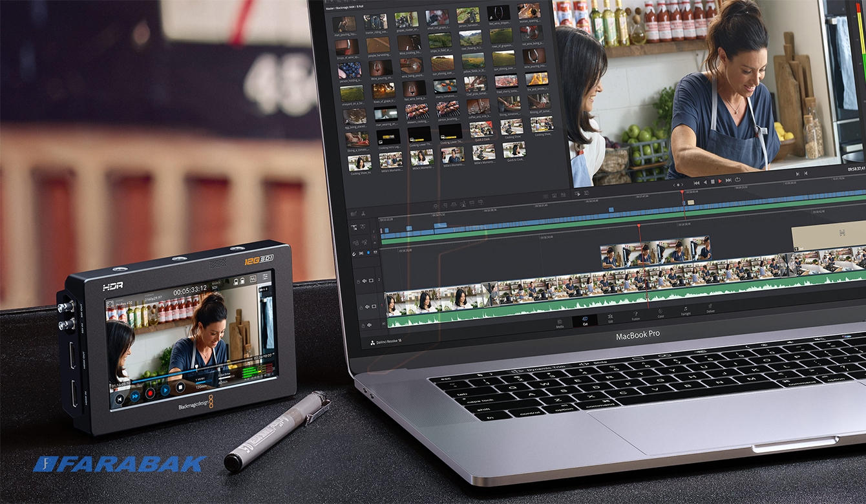Screen dimensions: 866x504
Task: Toggle visibility of video track 2
Action: pos(371,280)
